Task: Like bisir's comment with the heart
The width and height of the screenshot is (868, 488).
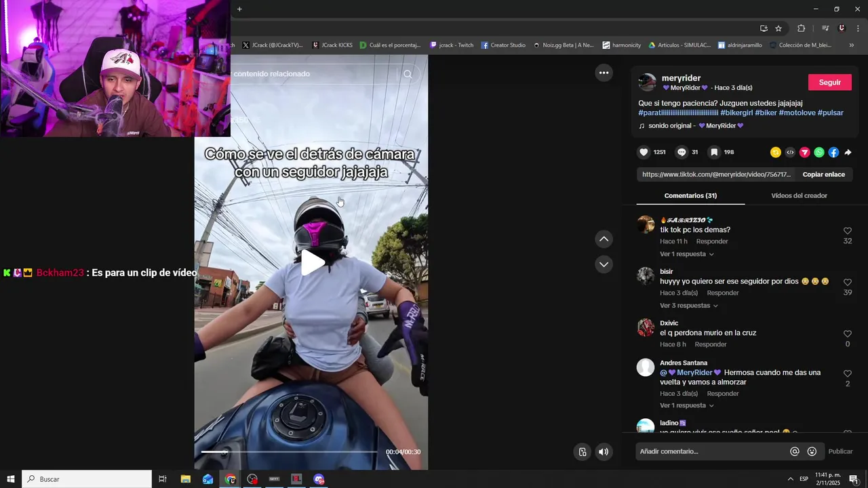Action: tap(848, 282)
